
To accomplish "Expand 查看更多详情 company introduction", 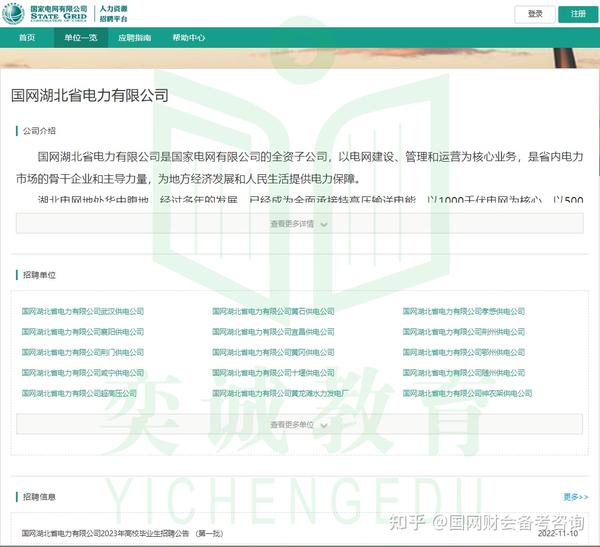I will [x=300, y=224].
